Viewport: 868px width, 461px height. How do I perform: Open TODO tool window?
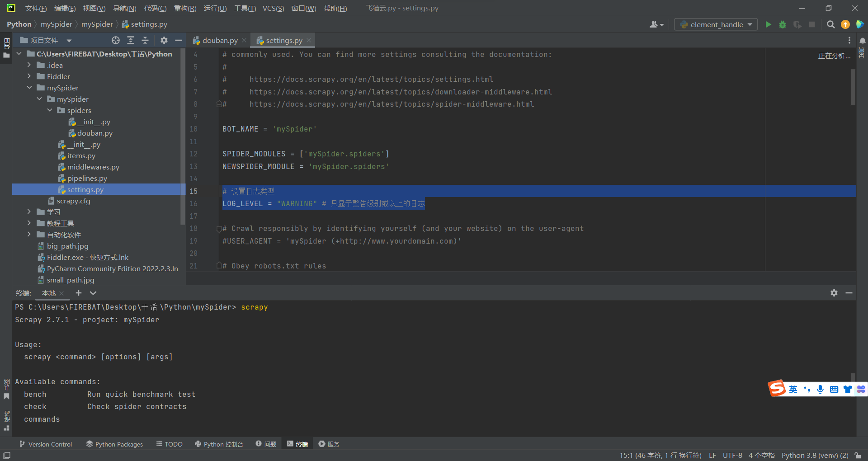pos(169,444)
